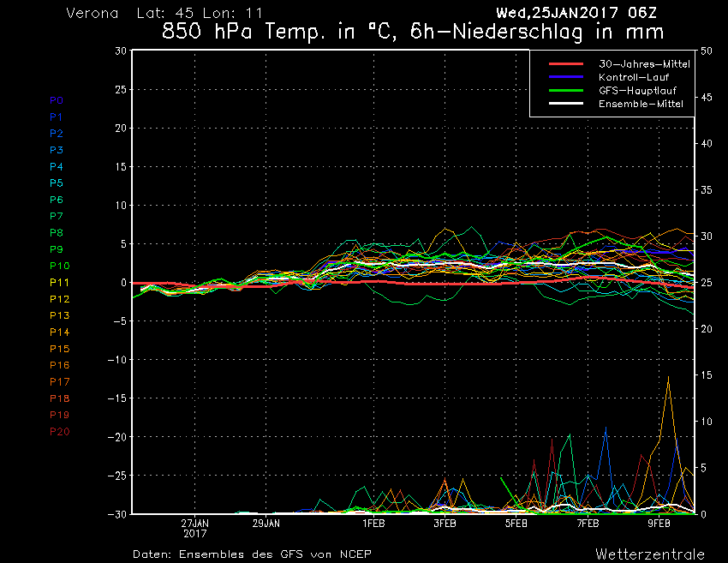728x563 pixels.
Task: Click the P9 ensemble member label
Action: point(57,249)
